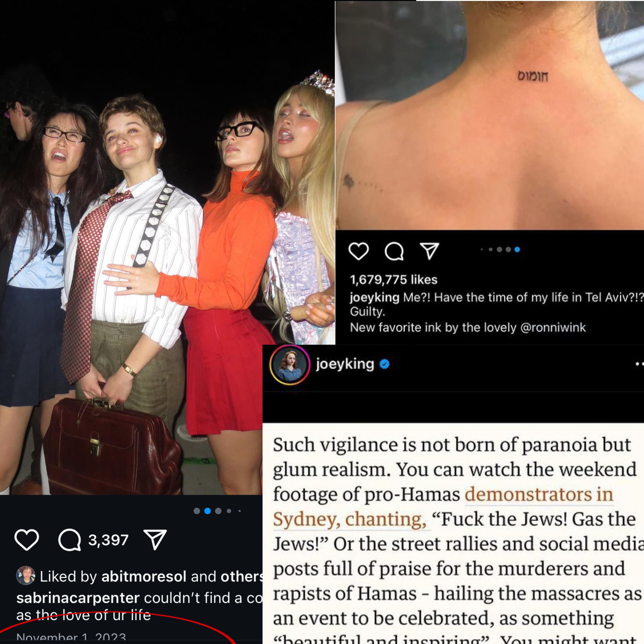Jump to first carousel dot under the Halloween photo
Screen dimensions: 644x644
tap(197, 511)
